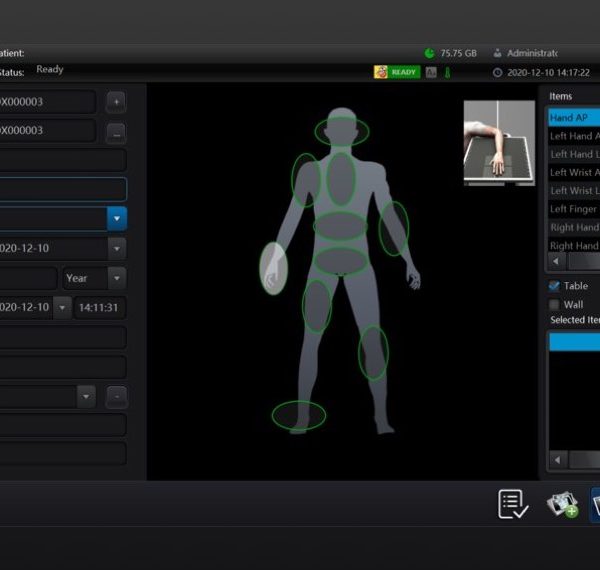Open the blue highlighted dropdown arrow
The width and height of the screenshot is (600, 570).
(117, 219)
